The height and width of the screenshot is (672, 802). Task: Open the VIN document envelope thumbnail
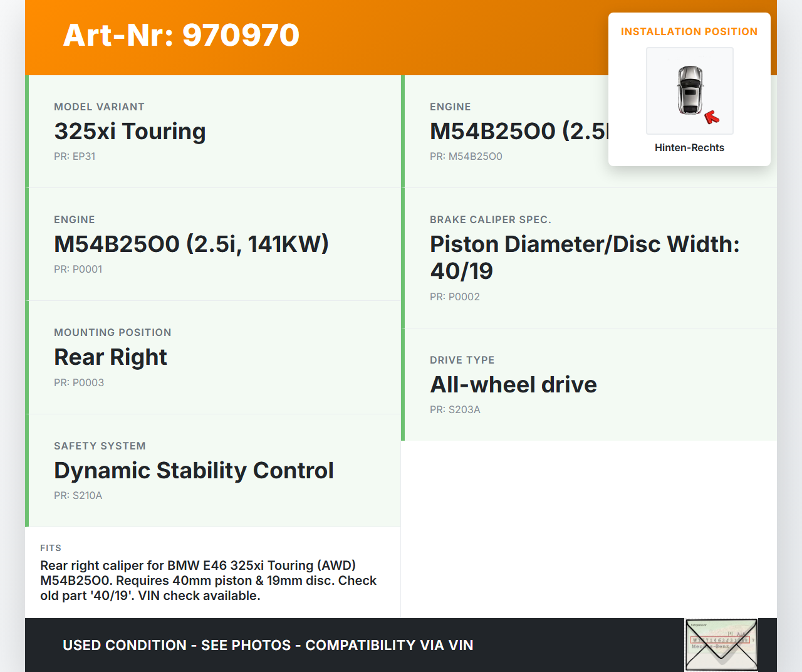pos(721,644)
